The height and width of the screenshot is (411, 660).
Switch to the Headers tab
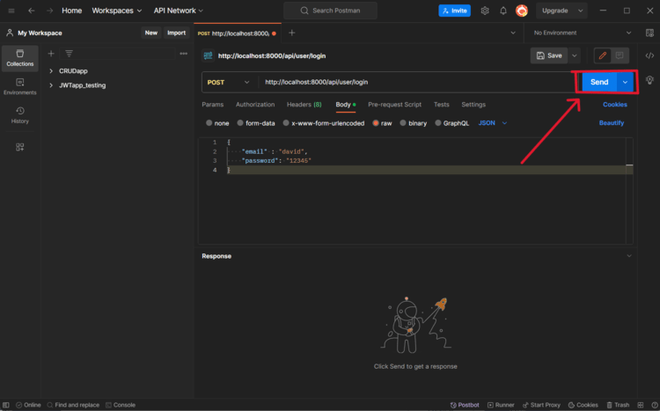(304, 104)
